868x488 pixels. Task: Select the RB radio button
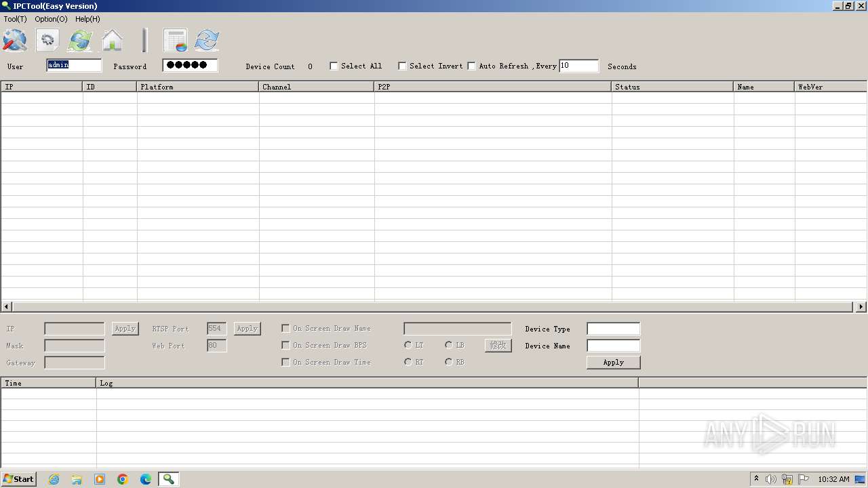pyautogui.click(x=449, y=362)
